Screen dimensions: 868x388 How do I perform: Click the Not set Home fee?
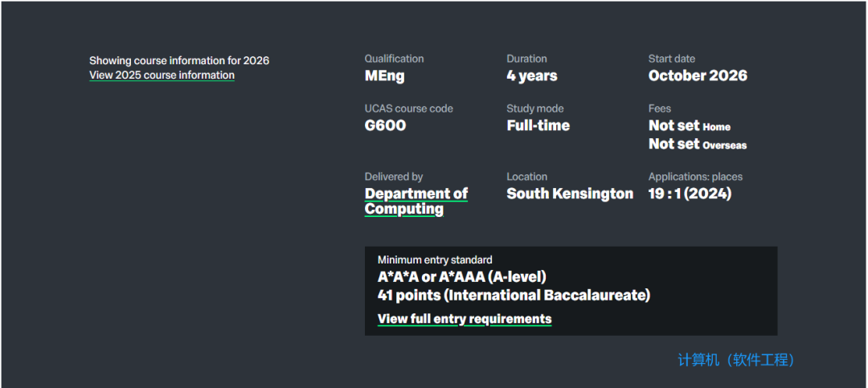coord(689,126)
